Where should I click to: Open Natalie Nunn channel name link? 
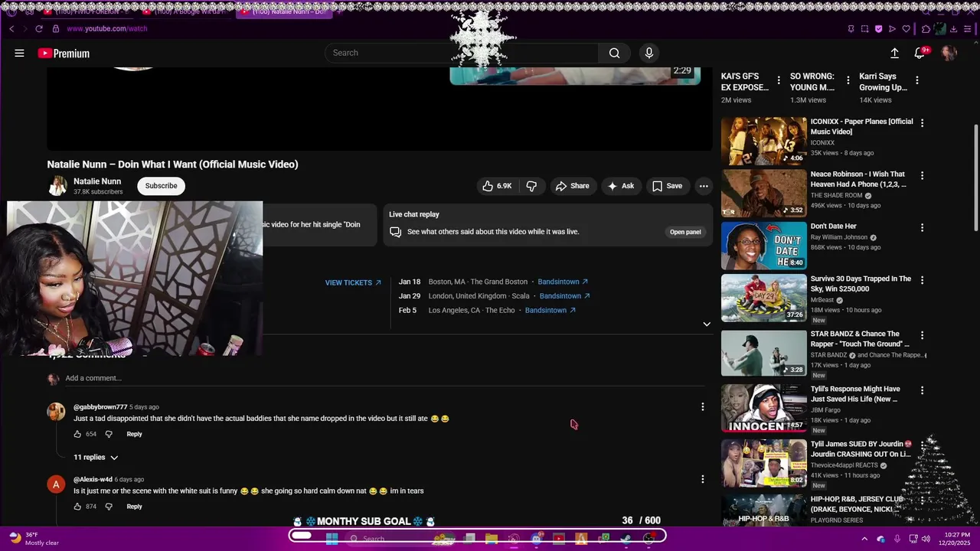coord(97,181)
